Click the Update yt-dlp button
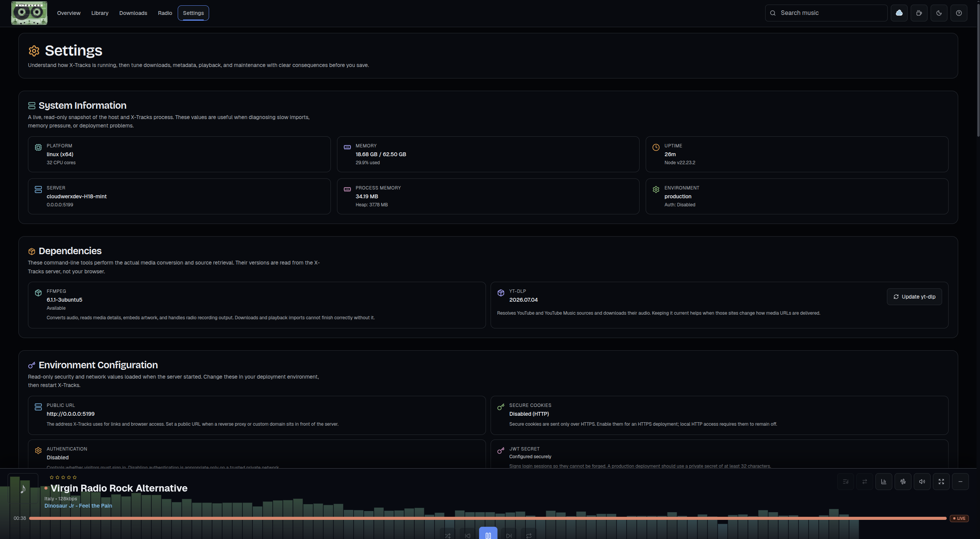Screen dimensions: 980x539 [915, 297]
